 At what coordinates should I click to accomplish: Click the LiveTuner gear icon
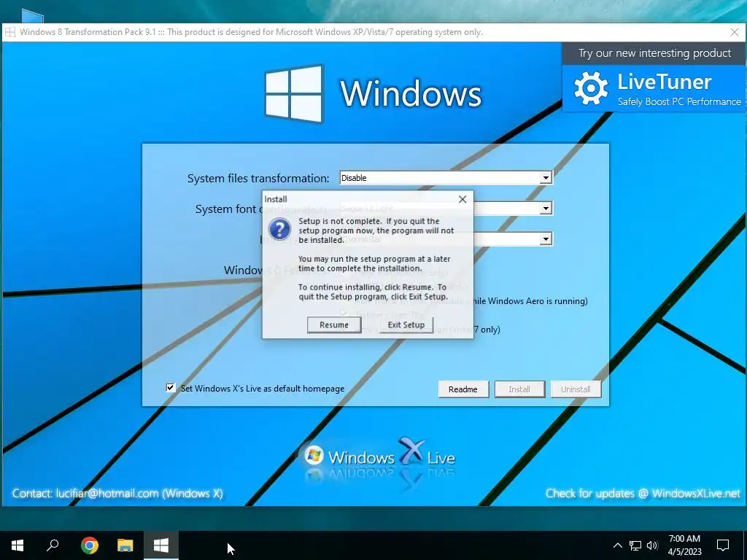[591, 88]
